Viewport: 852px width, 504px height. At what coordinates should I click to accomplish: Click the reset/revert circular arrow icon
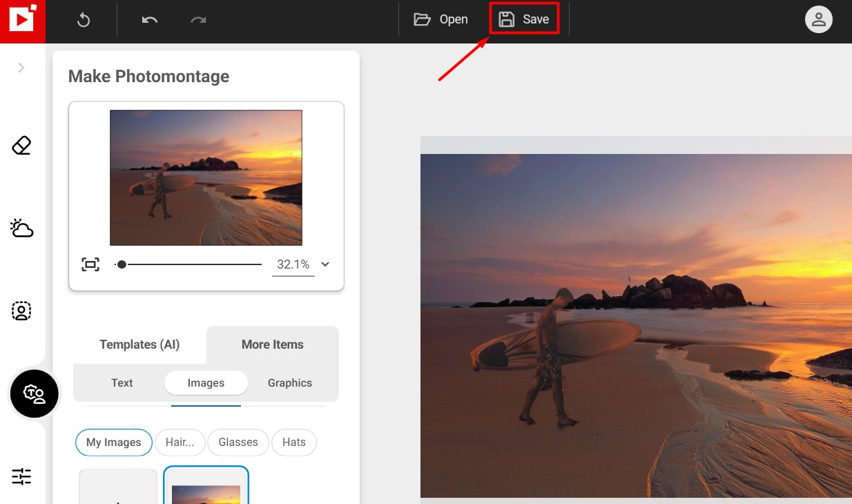click(84, 20)
